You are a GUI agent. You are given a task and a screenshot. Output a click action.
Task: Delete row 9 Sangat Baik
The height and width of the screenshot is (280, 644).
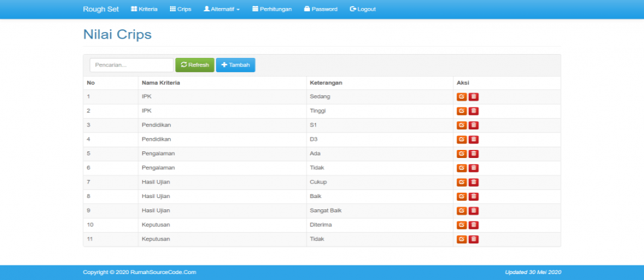(x=473, y=211)
